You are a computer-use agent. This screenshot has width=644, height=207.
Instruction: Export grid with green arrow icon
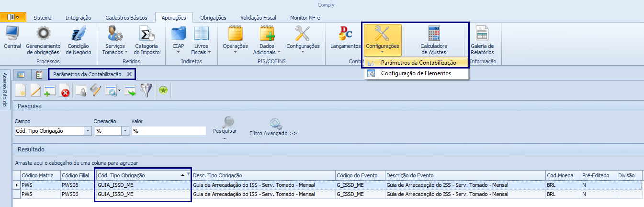point(130,91)
